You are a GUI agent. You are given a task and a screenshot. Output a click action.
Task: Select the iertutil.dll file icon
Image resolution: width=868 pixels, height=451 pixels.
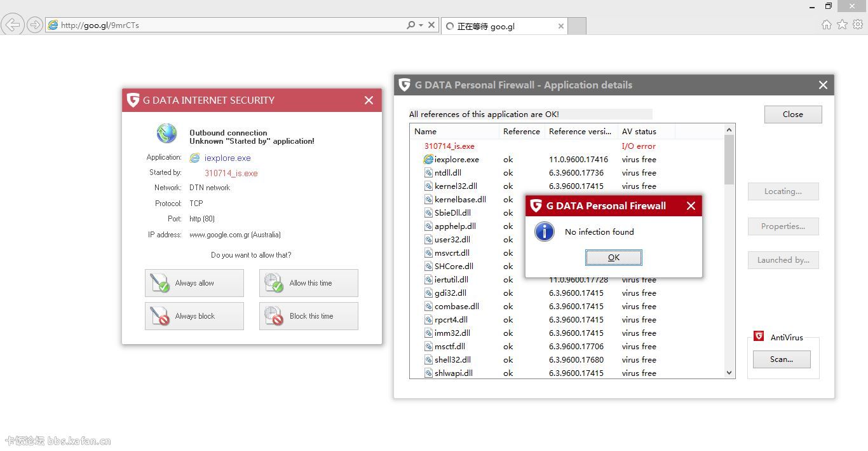(x=429, y=280)
